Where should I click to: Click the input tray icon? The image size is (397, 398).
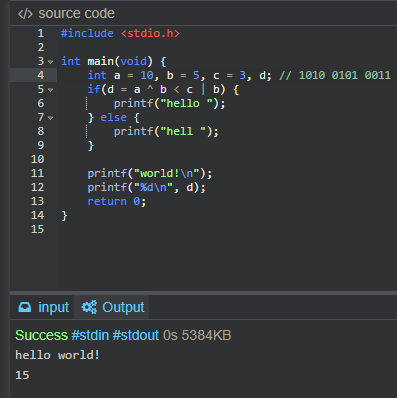pos(24,307)
